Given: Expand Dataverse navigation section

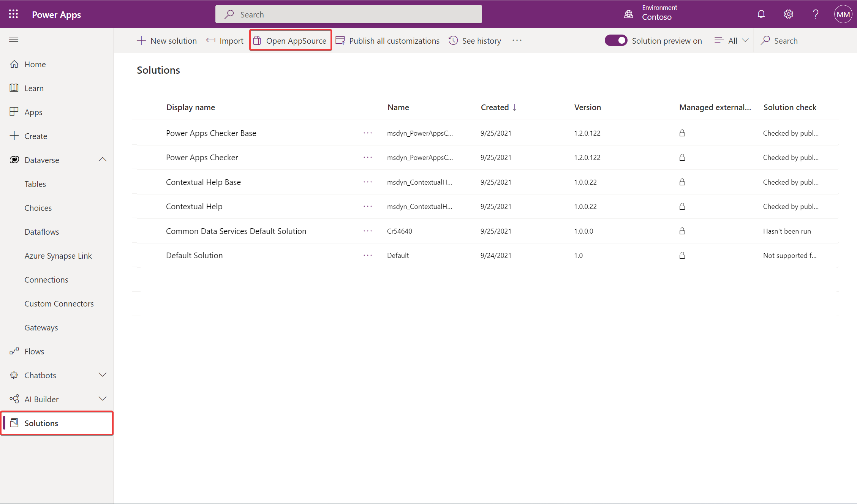Looking at the screenshot, I should [102, 160].
